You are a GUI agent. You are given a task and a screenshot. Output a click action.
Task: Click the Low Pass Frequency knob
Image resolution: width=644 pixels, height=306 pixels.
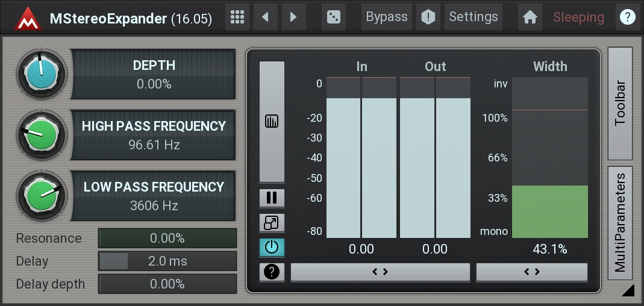point(41,196)
